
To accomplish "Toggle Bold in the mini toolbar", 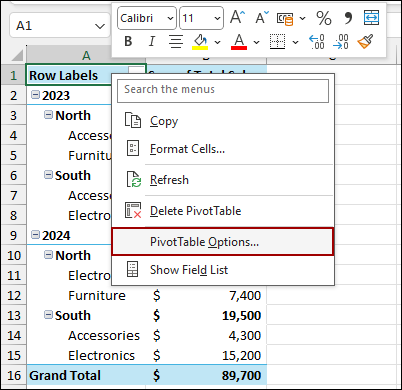I will 128,42.
